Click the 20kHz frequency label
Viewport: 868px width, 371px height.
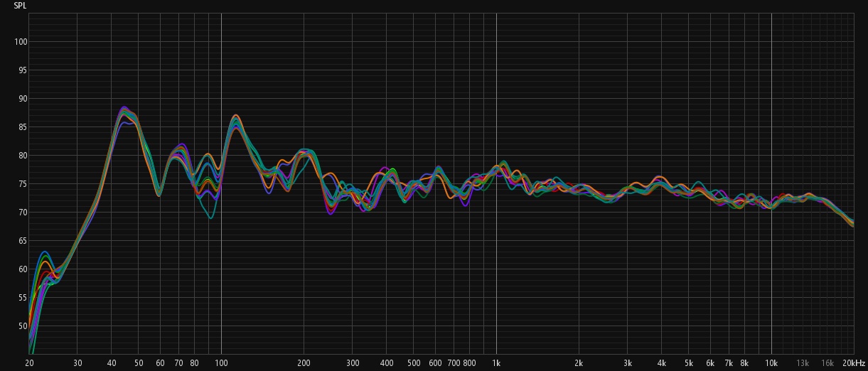pyautogui.click(x=854, y=362)
